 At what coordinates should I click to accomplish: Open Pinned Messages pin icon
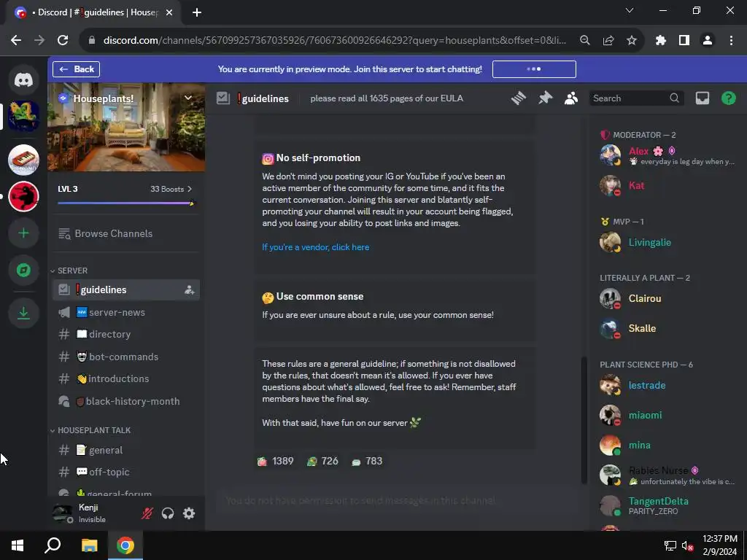545,98
